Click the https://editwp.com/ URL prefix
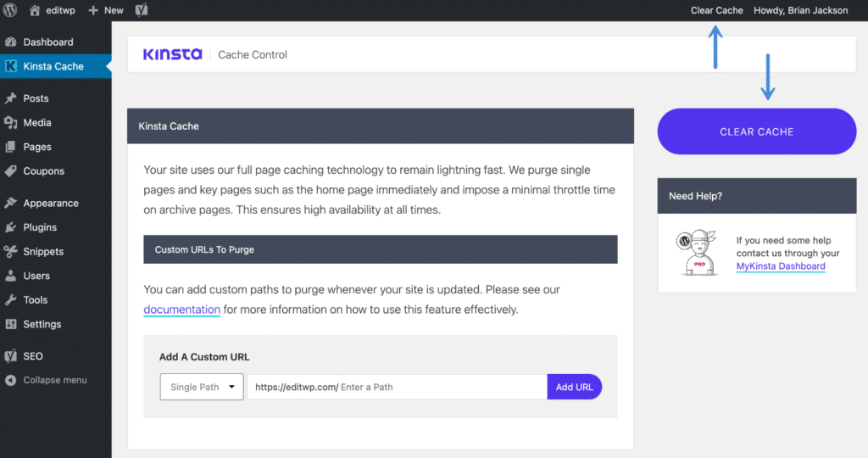The width and height of the screenshot is (868, 458). click(x=296, y=387)
